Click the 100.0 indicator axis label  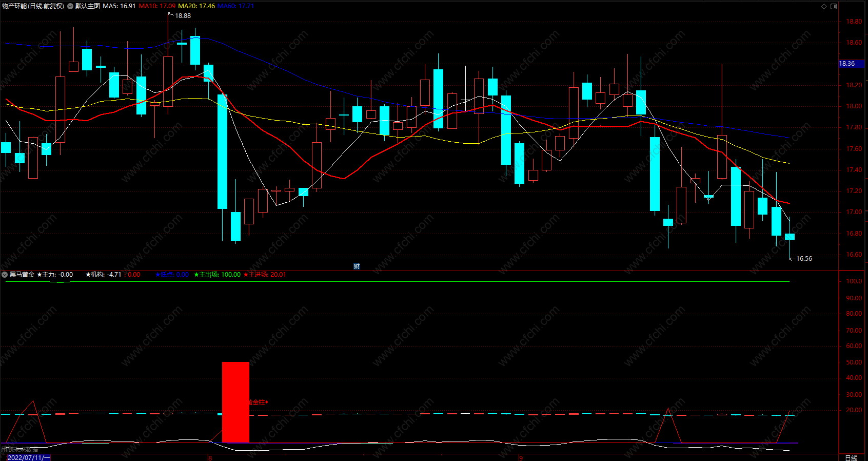(x=854, y=281)
